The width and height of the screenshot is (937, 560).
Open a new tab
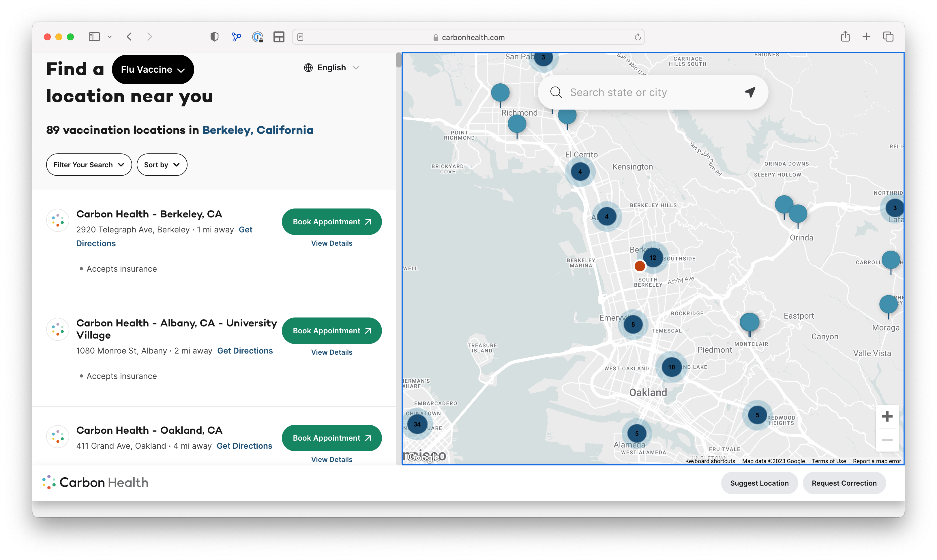(x=866, y=37)
